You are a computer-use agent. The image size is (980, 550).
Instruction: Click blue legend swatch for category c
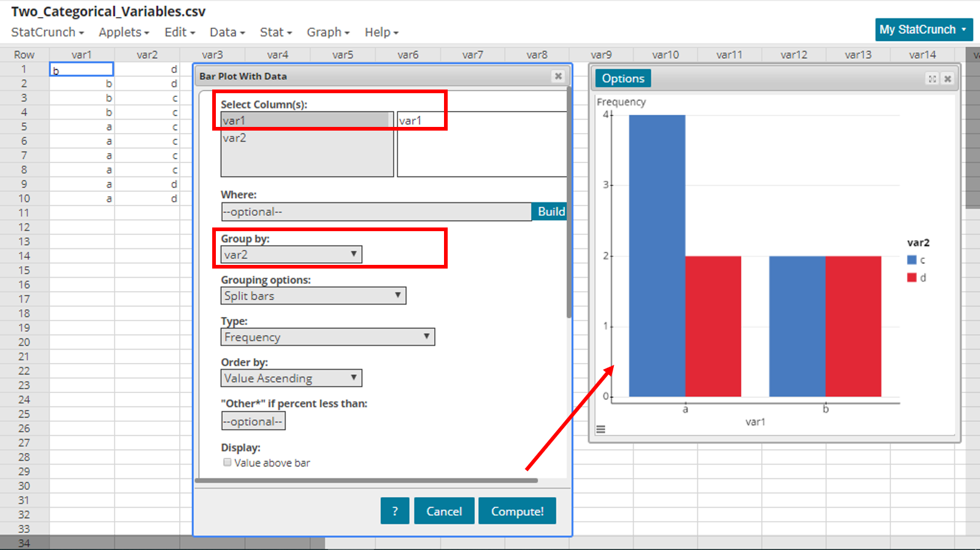[x=911, y=260]
